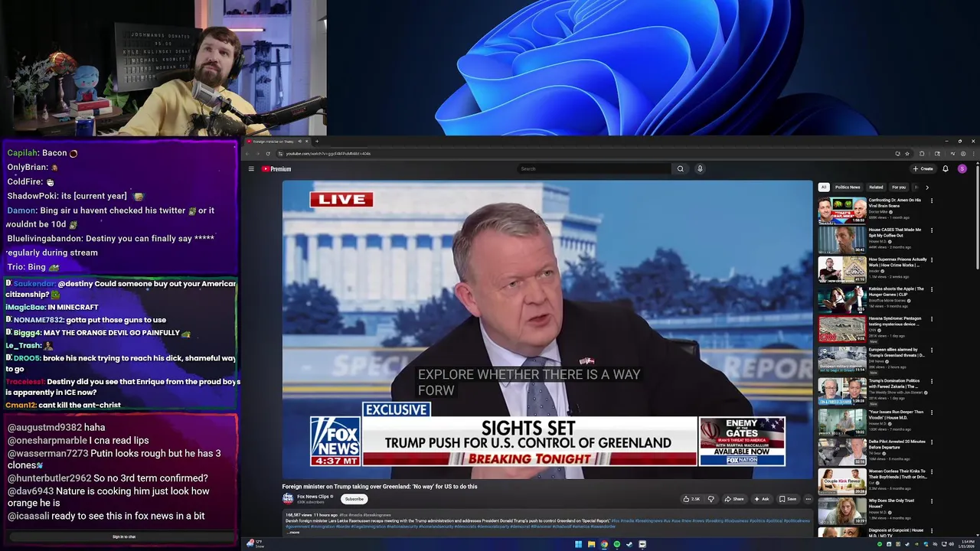Open options menu for House CASES video
The height and width of the screenshot is (551, 980).
click(x=932, y=230)
